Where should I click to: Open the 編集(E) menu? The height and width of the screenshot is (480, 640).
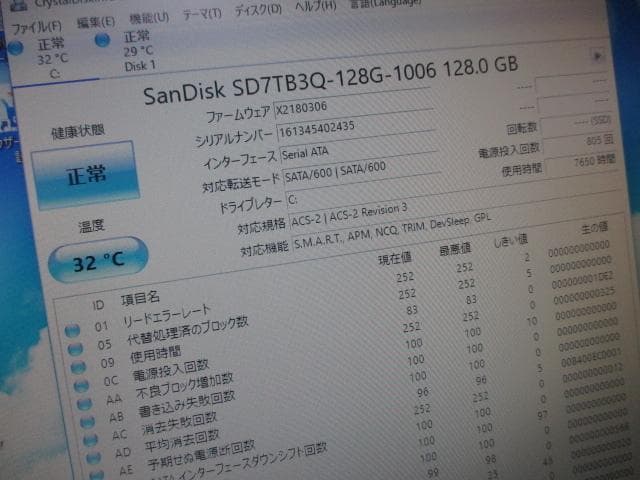[x=96, y=22]
